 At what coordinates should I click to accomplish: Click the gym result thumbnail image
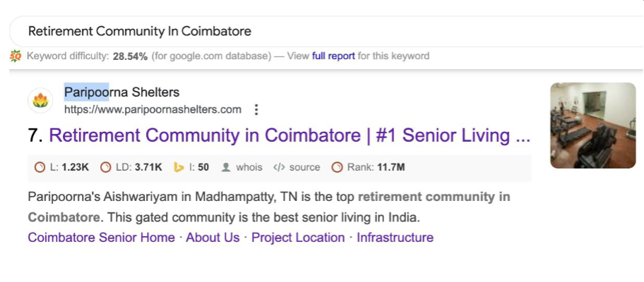[592, 125]
